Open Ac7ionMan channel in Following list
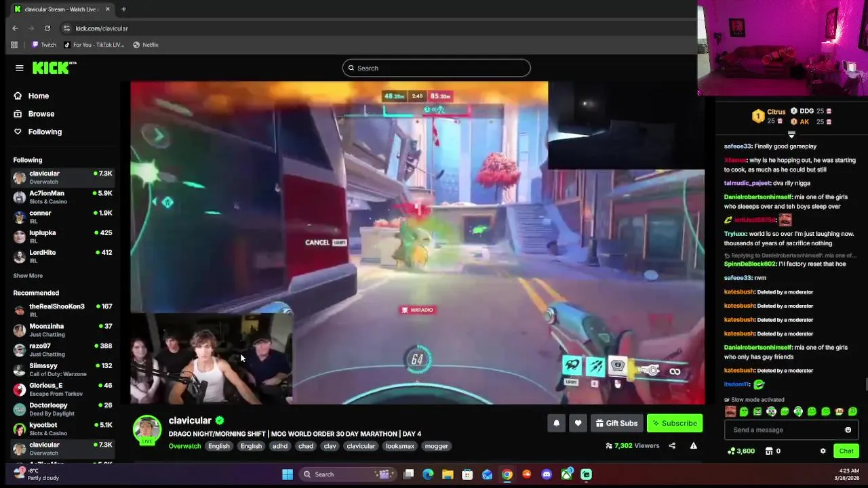The height and width of the screenshot is (488, 868). click(x=62, y=197)
